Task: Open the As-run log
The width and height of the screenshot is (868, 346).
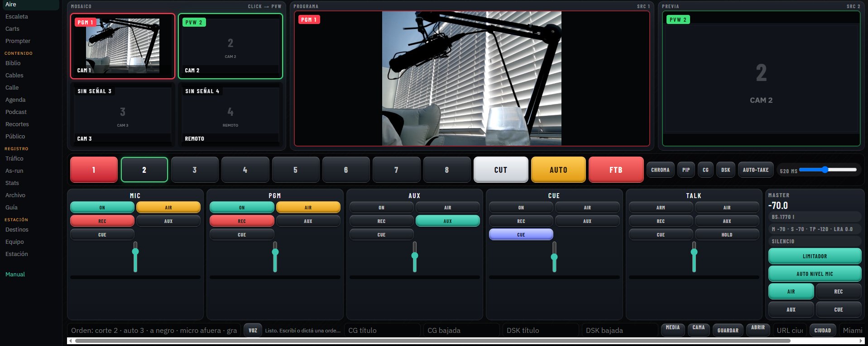Action: point(14,171)
